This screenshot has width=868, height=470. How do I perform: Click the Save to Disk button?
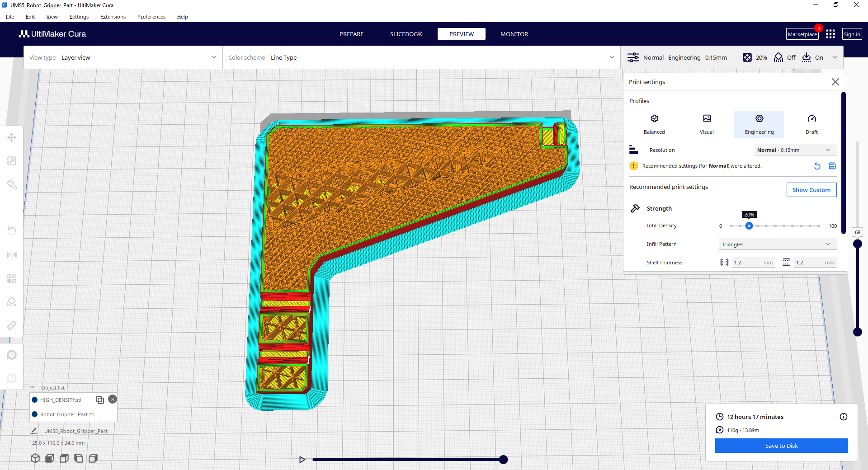781,446
